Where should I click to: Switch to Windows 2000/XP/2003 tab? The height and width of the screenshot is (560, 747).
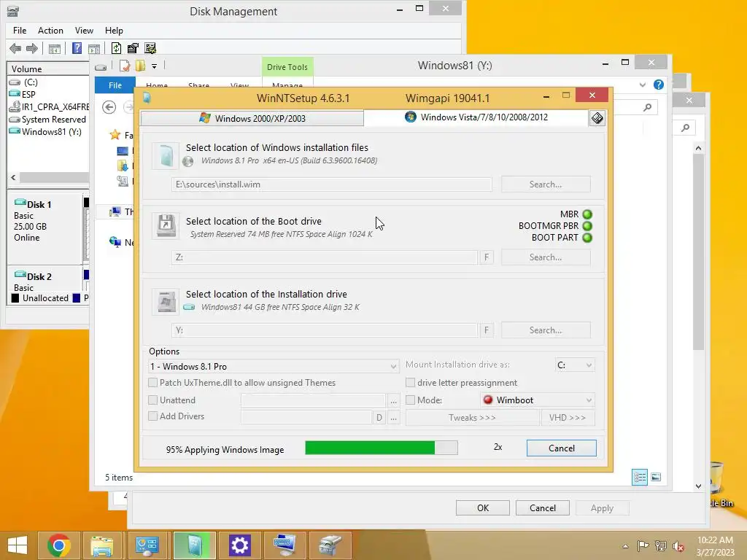252,118
